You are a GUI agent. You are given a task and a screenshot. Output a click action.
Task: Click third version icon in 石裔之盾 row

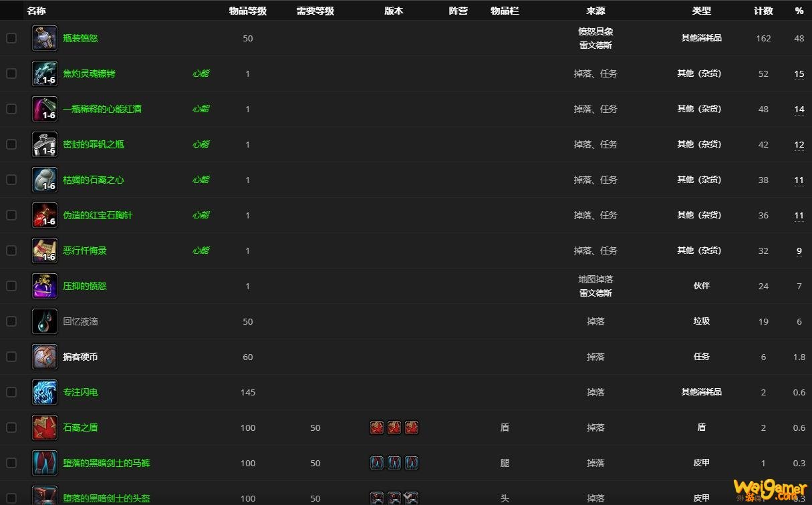tap(412, 428)
